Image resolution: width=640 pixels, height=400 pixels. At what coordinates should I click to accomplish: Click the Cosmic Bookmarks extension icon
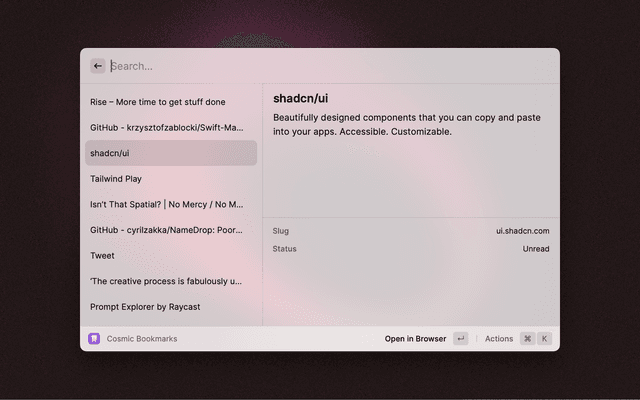click(94, 339)
